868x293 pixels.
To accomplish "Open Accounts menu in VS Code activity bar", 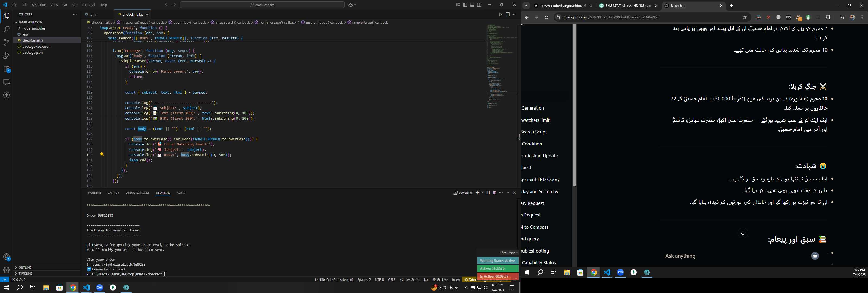I will coord(7,257).
